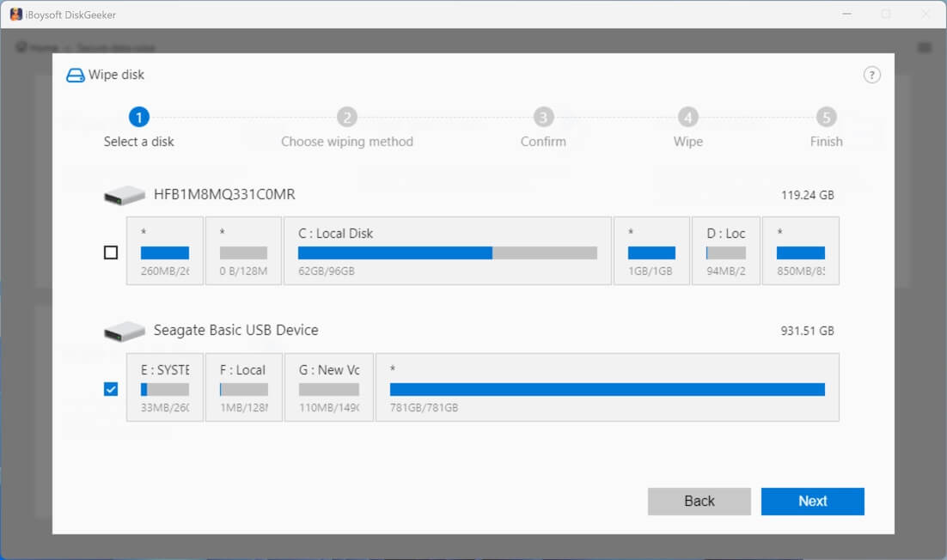Select the 1GB/1GB partition block

[x=651, y=251]
